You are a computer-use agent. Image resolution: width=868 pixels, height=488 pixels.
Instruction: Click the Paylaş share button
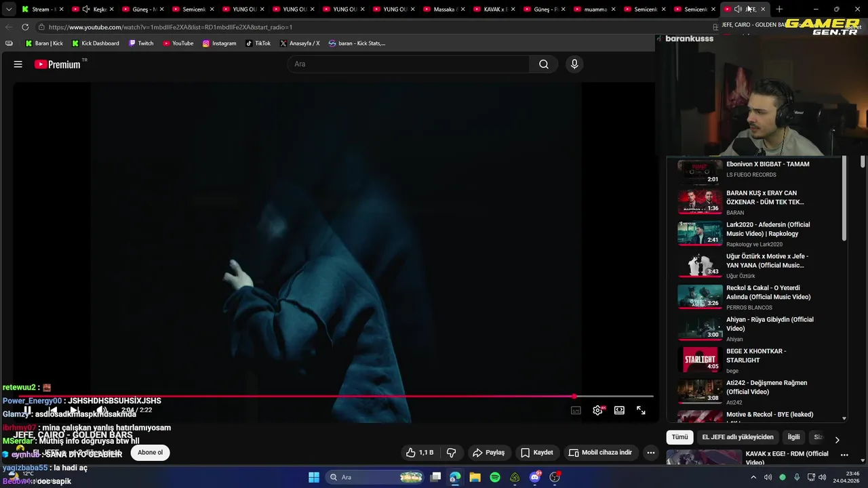488,453
